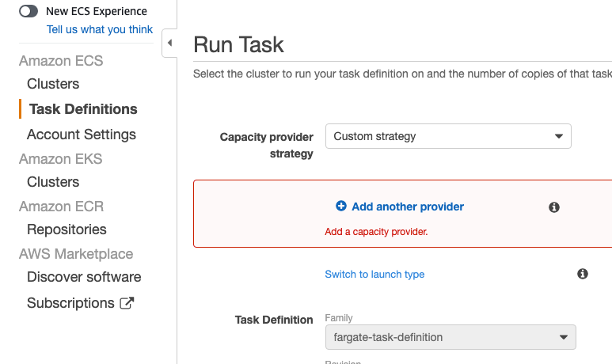This screenshot has width=612, height=364.
Task: Open Repositories under Amazon ECR
Action: tap(67, 229)
